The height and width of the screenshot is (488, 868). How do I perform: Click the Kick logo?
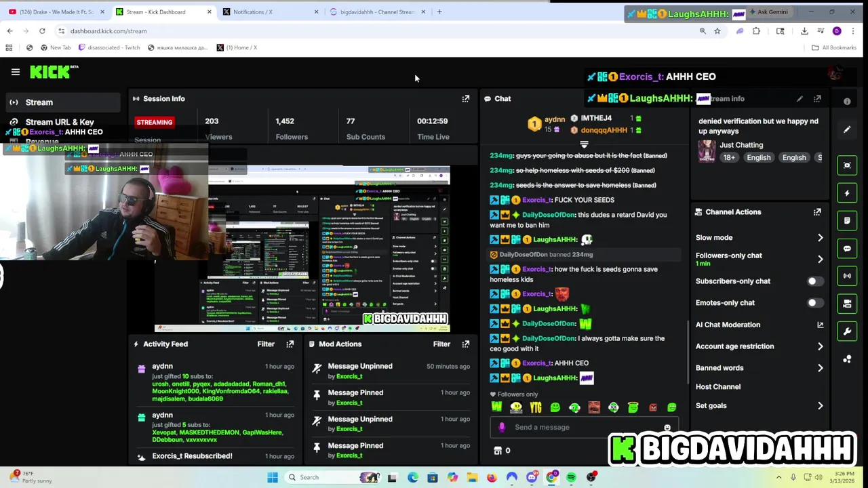pyautogui.click(x=54, y=72)
